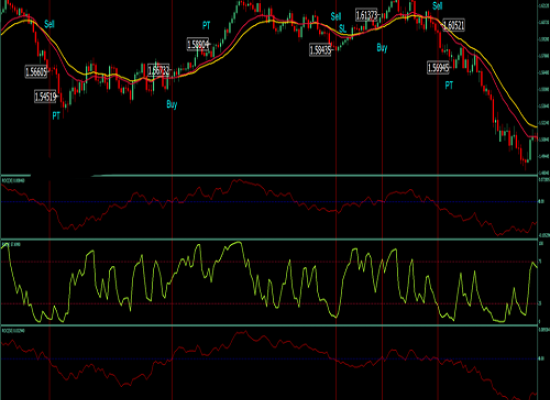Click the Sell label above the SL marker

[336, 16]
